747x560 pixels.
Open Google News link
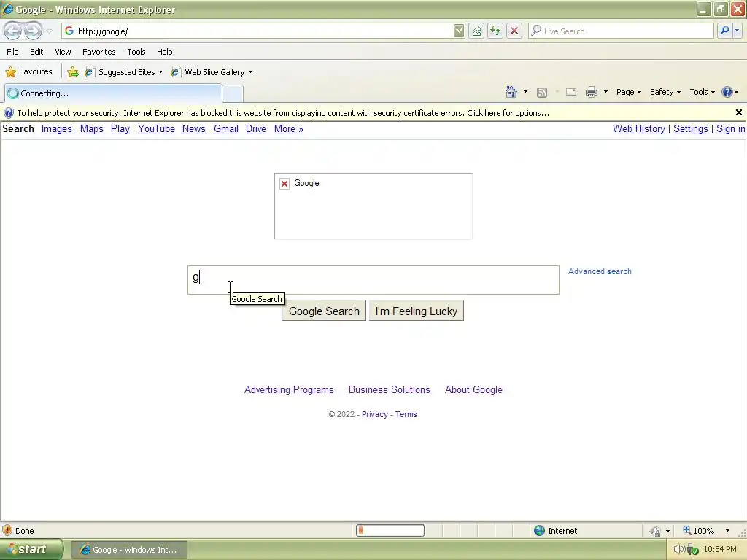(194, 129)
